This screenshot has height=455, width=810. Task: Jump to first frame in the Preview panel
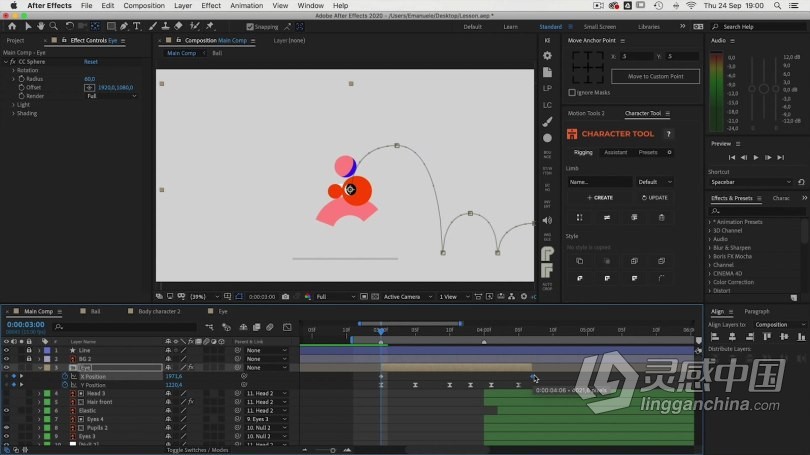point(731,158)
